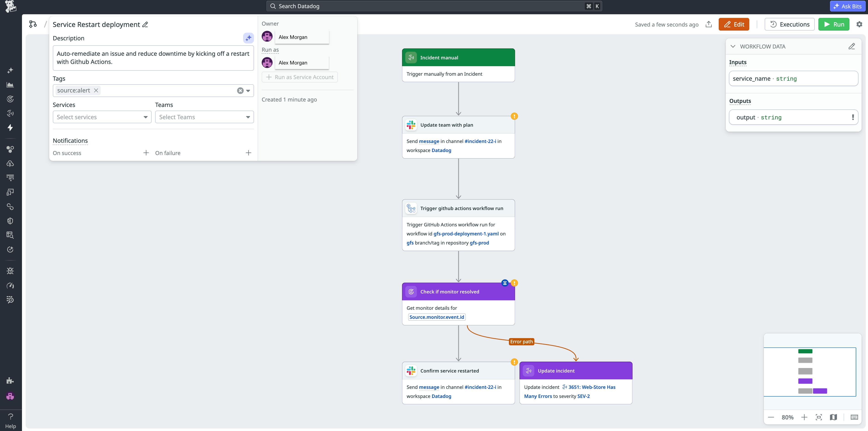Click the Security shield icon in sidebar
This screenshot has height=431, width=868.
[x=10, y=221]
